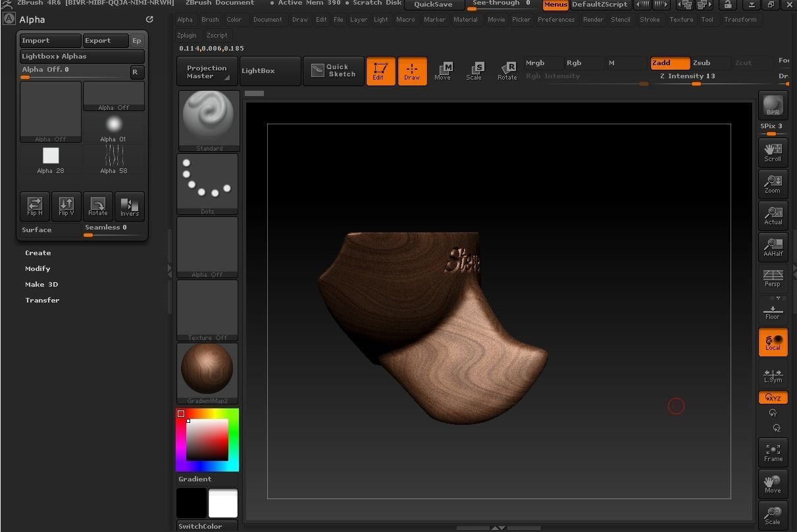Click the Frame mesh icon
This screenshot has height=532, width=797.
tap(773, 452)
